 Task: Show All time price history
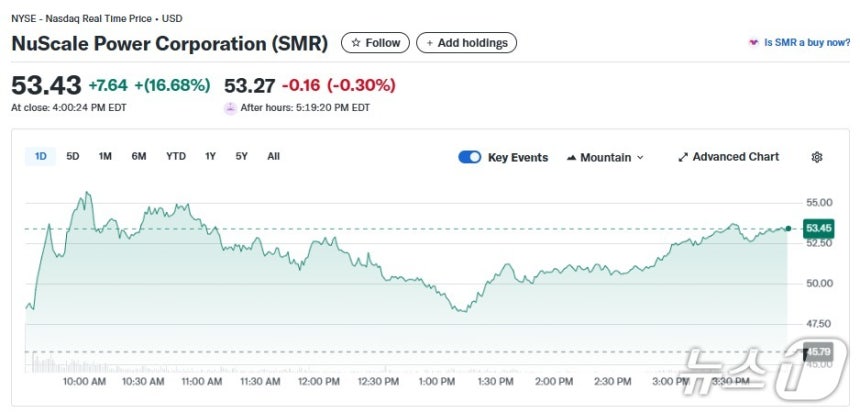[x=274, y=156]
